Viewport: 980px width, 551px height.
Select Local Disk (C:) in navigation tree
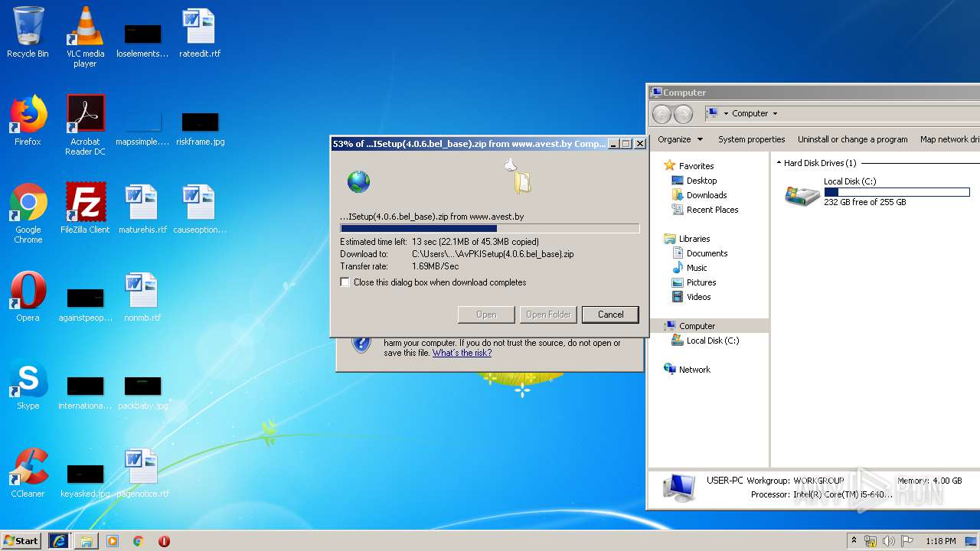tap(712, 341)
